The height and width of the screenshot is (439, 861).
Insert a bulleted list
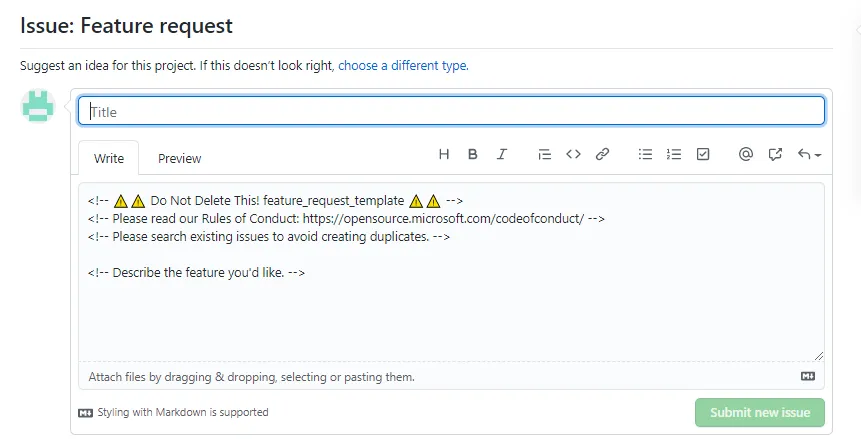(x=646, y=155)
